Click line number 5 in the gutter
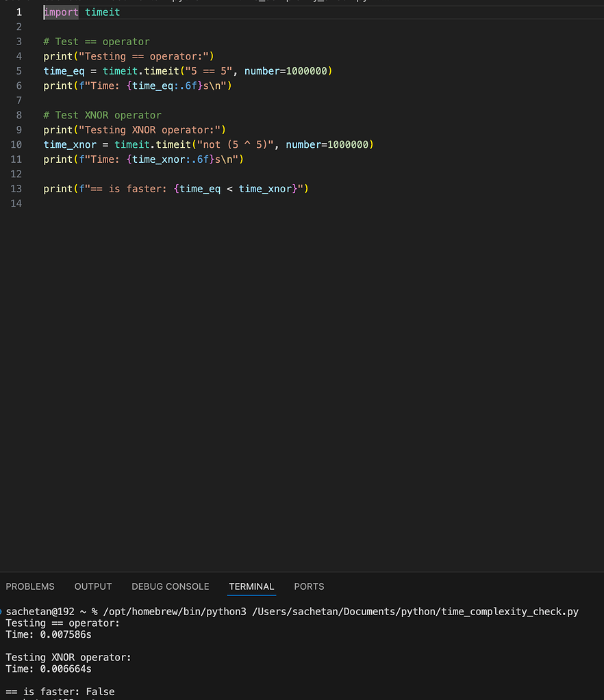The image size is (604, 700). [x=18, y=71]
